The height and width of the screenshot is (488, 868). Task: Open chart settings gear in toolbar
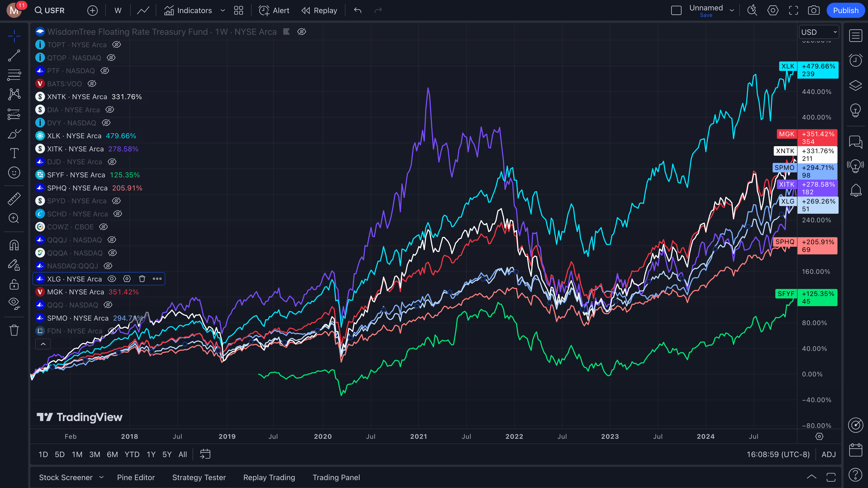point(773,10)
